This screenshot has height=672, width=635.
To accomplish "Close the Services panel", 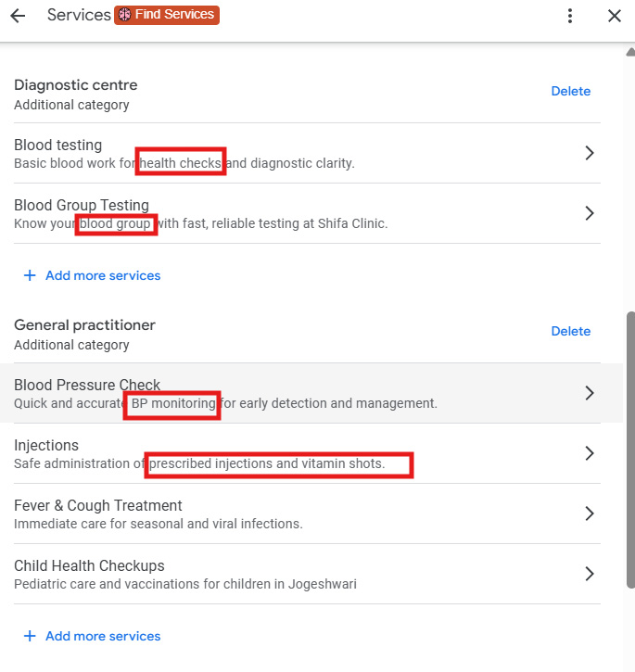I will coord(614,16).
